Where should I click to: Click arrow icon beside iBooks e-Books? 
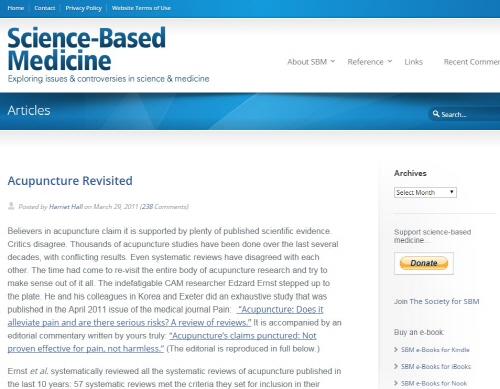click(x=396, y=366)
